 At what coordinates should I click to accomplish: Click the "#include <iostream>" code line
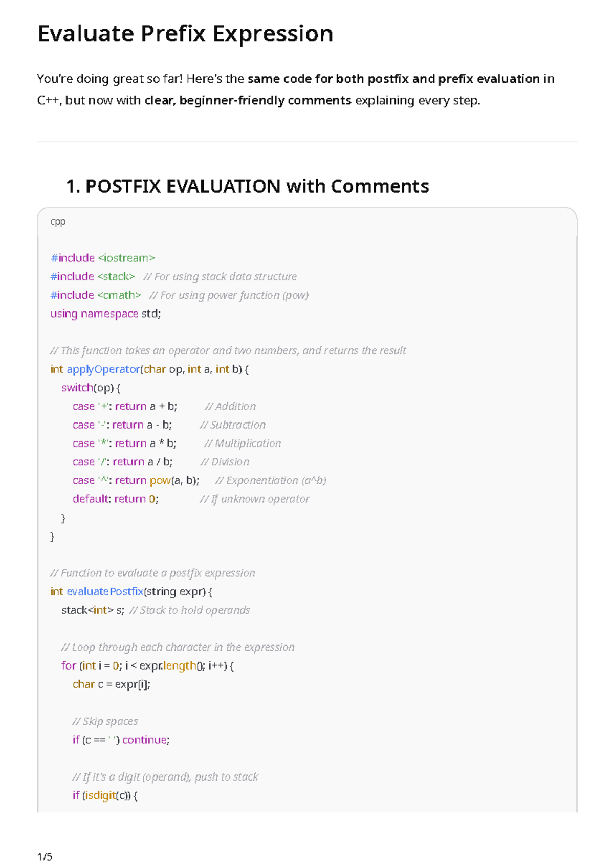pyautogui.click(x=102, y=258)
